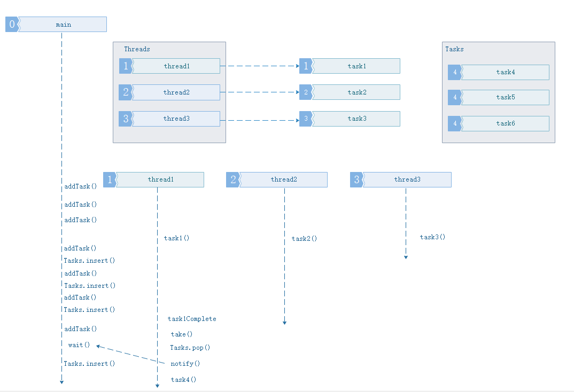
Task: Select the thread1 lifeline header below Threads group
Action: [x=160, y=179]
